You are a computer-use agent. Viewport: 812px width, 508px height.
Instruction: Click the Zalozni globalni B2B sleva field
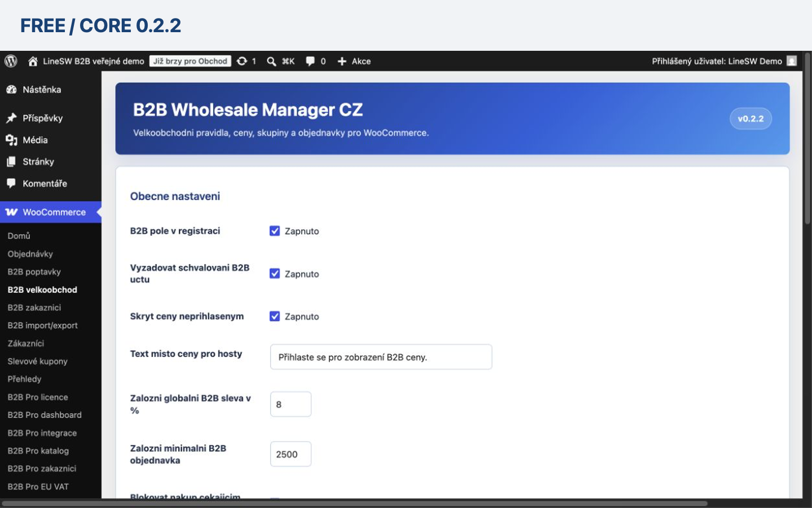[291, 404]
